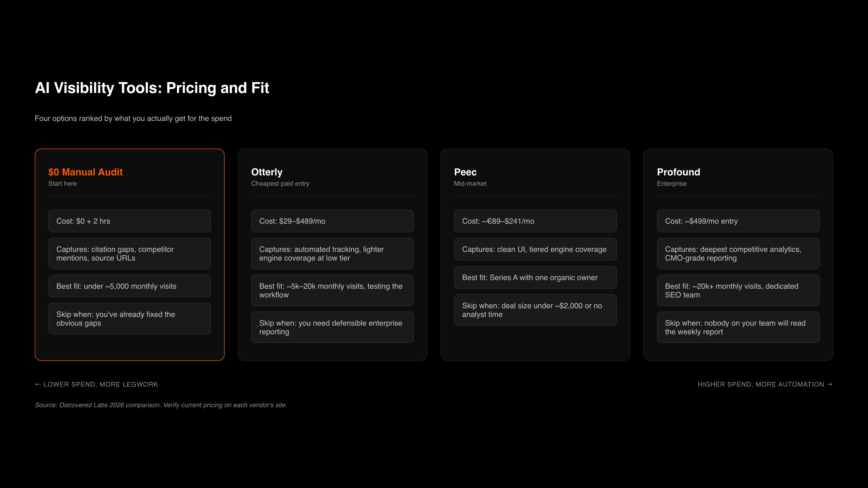Click 'Cost: $29–$489/mo' row
Viewport: 868px width, 488px height.
pos(333,221)
